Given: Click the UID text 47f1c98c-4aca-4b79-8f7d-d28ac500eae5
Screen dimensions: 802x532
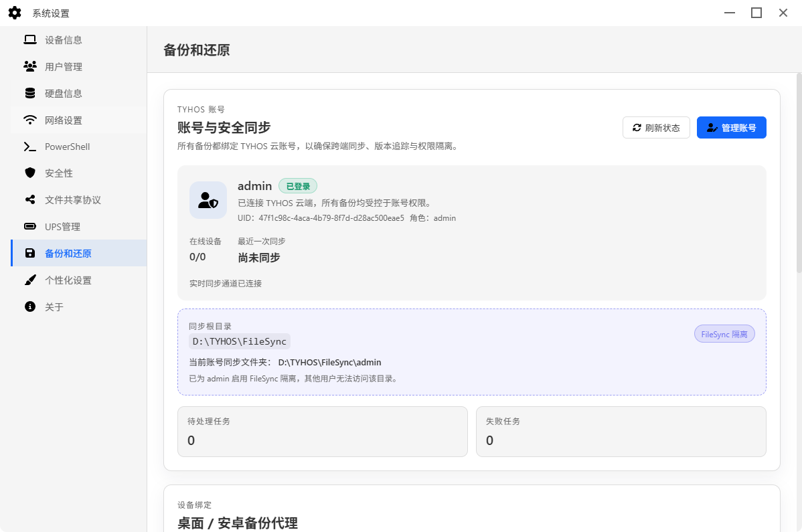Looking at the screenshot, I should [x=331, y=218].
